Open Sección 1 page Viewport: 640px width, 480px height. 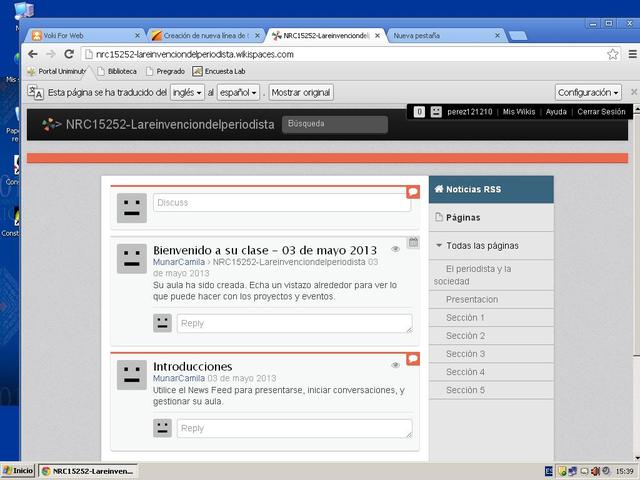pyautogui.click(x=491, y=318)
